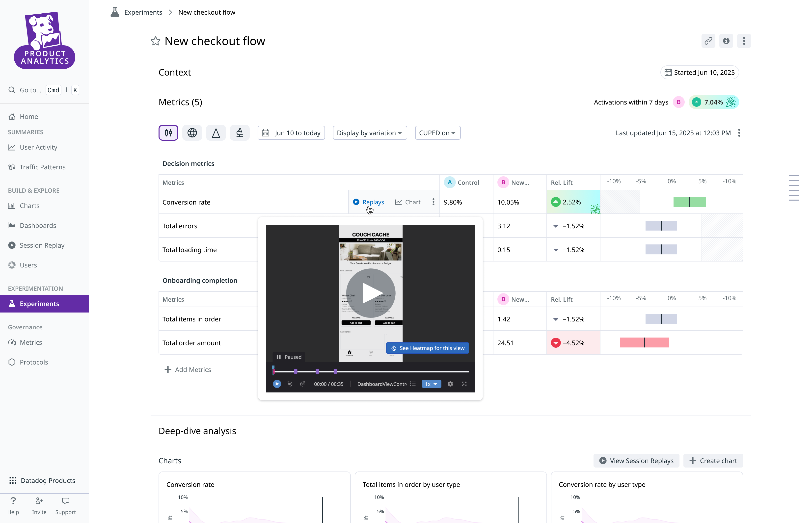Select the delta triangle view icon
This screenshot has width=812, height=523.
click(x=216, y=133)
